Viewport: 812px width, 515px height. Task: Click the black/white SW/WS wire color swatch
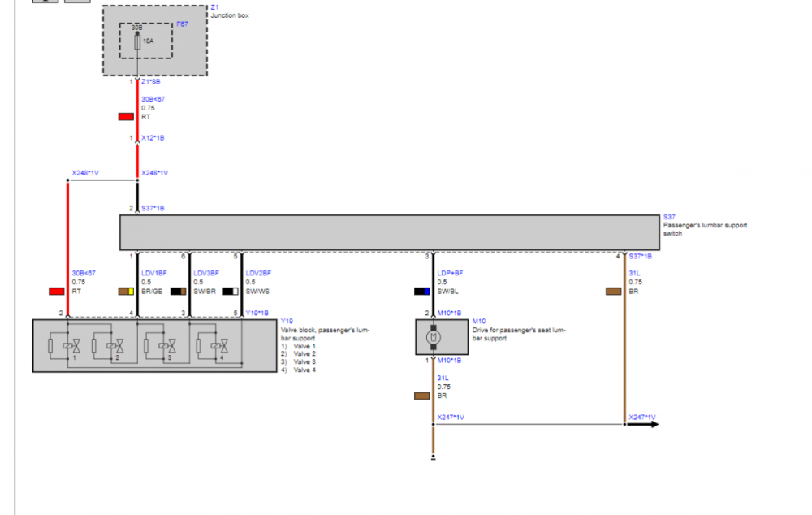coord(231,291)
